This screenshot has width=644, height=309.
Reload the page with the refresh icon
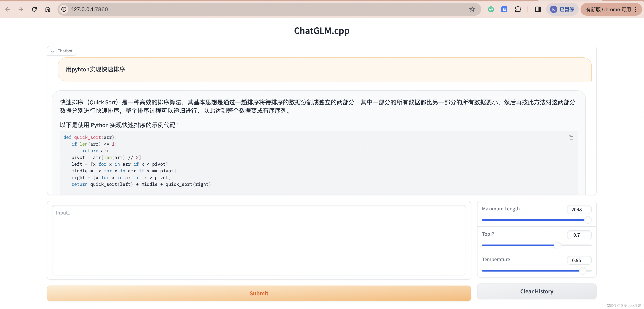35,9
